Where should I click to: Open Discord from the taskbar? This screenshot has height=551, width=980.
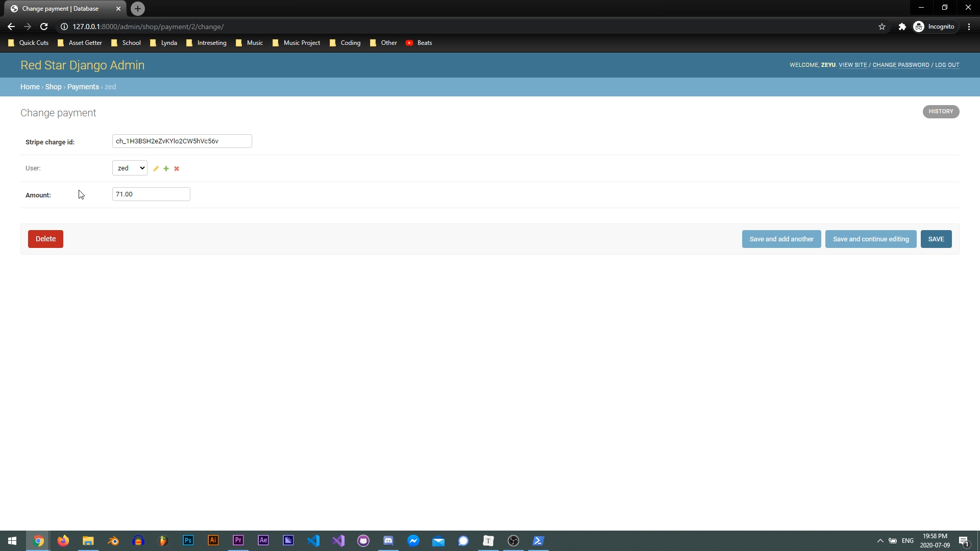click(x=388, y=541)
